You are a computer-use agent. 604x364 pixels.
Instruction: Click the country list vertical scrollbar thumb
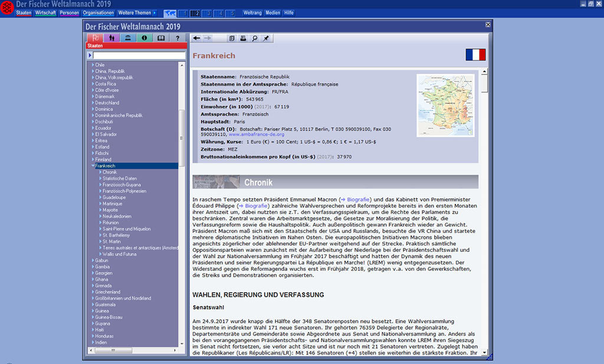pos(182,138)
